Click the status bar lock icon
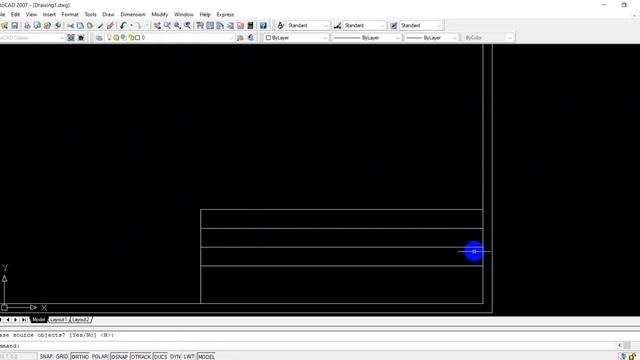This screenshot has height=360, width=640. pyautogui.click(x=632, y=356)
